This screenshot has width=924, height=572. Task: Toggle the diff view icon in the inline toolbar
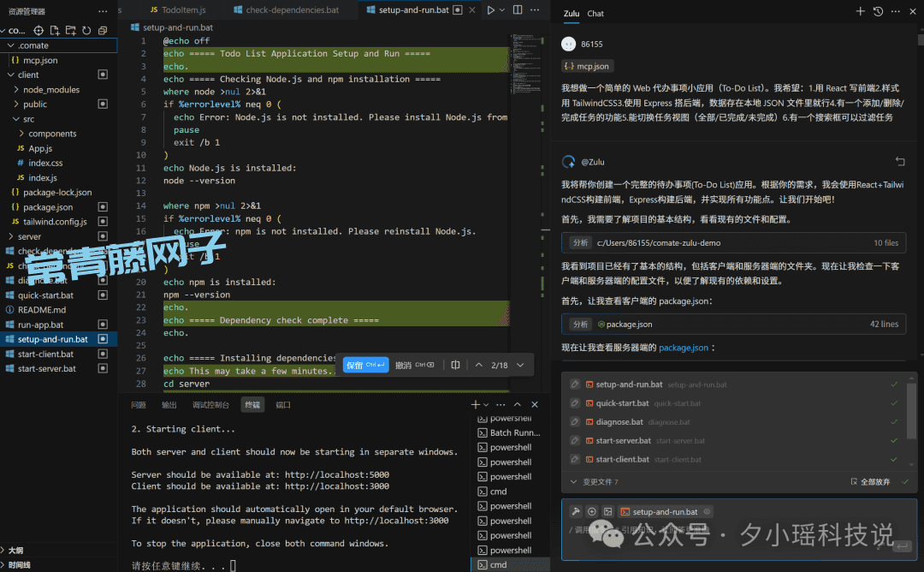coord(455,365)
